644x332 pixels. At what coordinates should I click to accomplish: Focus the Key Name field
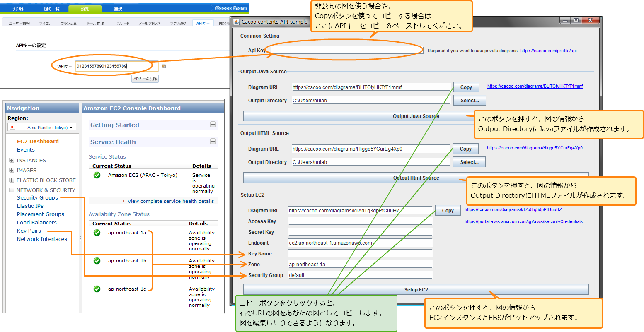(x=360, y=254)
